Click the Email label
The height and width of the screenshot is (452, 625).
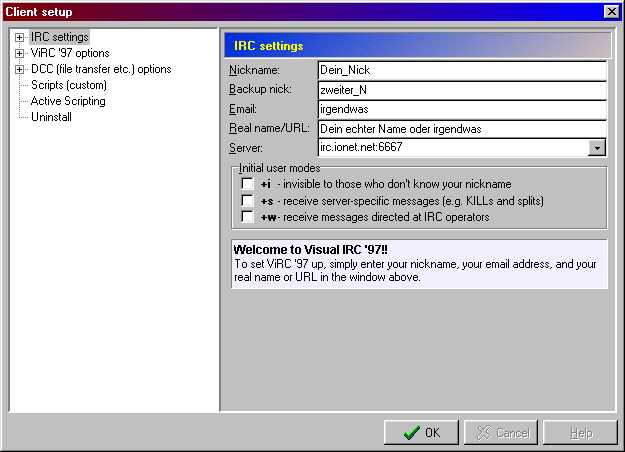coord(243,109)
